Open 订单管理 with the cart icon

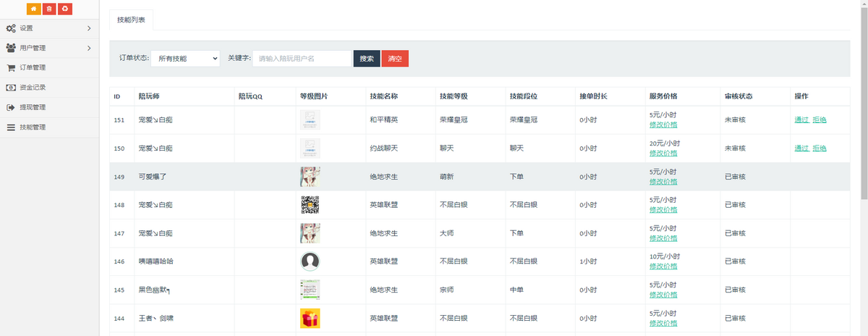point(32,68)
